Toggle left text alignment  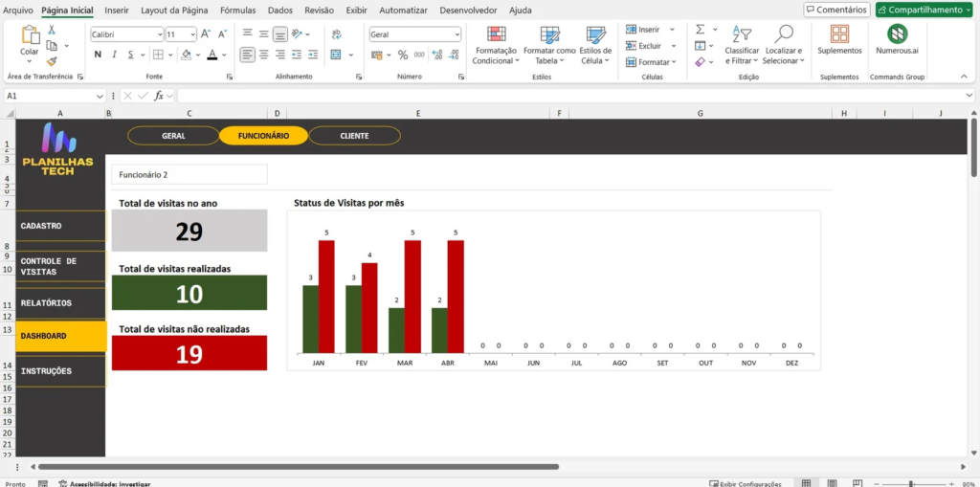pos(247,55)
